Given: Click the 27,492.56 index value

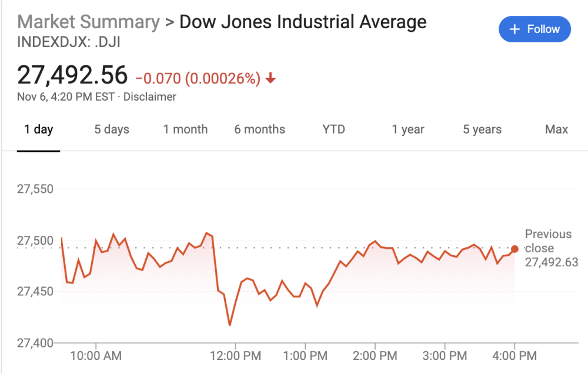Looking at the screenshot, I should (x=72, y=75).
